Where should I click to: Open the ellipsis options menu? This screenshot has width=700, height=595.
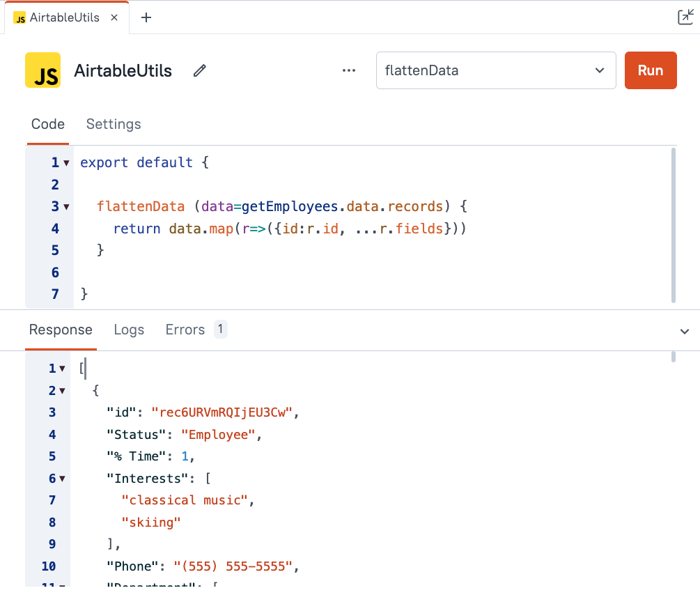(x=348, y=70)
